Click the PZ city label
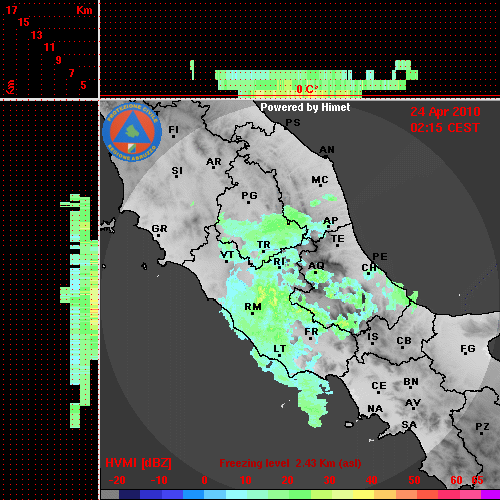Viewport: 500px width, 500px height. coord(482,426)
